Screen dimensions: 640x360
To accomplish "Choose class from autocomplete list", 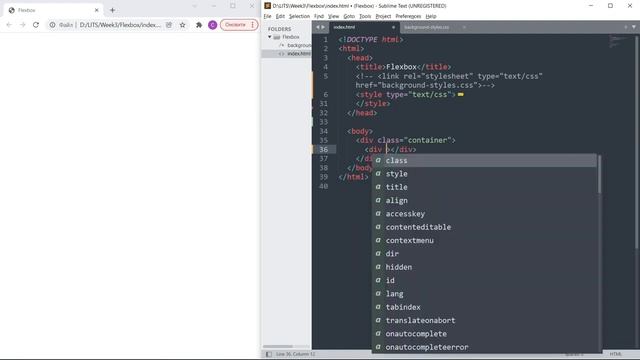I will [x=484, y=160].
